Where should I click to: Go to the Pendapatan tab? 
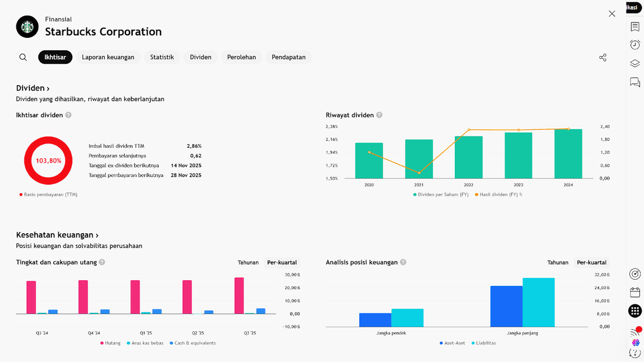289,57
